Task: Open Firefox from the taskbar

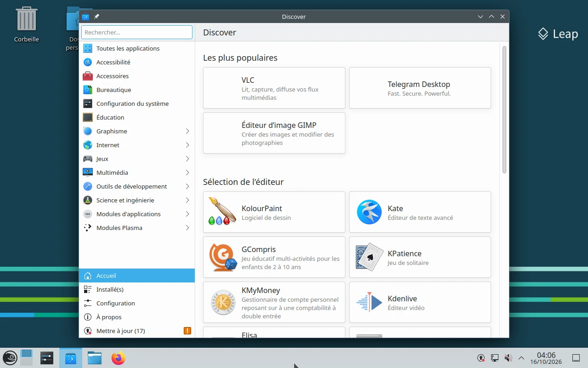Action: click(x=118, y=358)
